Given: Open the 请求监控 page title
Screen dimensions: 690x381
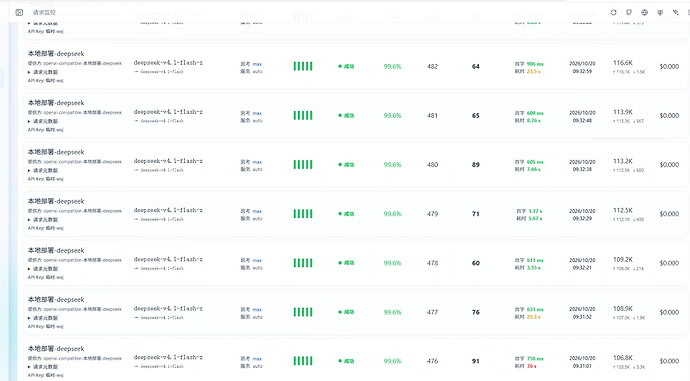Looking at the screenshot, I should pyautogui.click(x=44, y=12).
